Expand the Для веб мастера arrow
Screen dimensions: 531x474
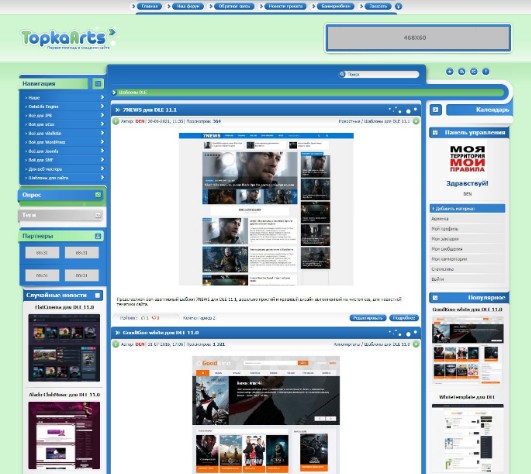[x=102, y=168]
